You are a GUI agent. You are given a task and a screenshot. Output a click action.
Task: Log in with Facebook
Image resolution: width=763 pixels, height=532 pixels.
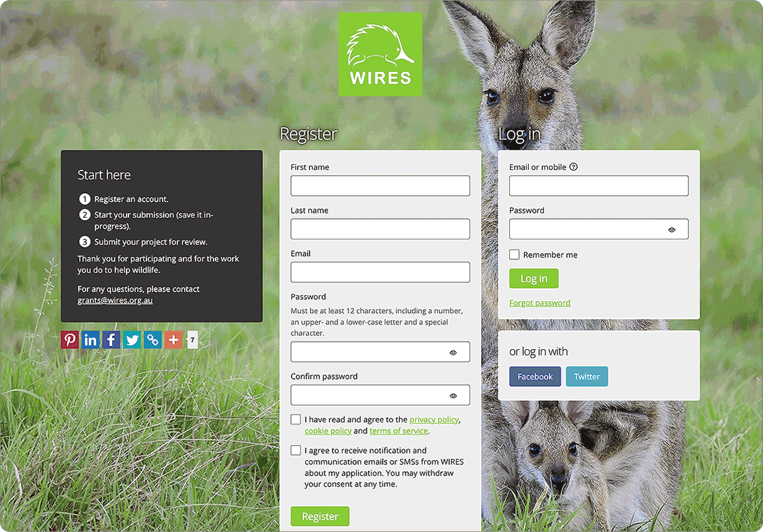click(535, 376)
